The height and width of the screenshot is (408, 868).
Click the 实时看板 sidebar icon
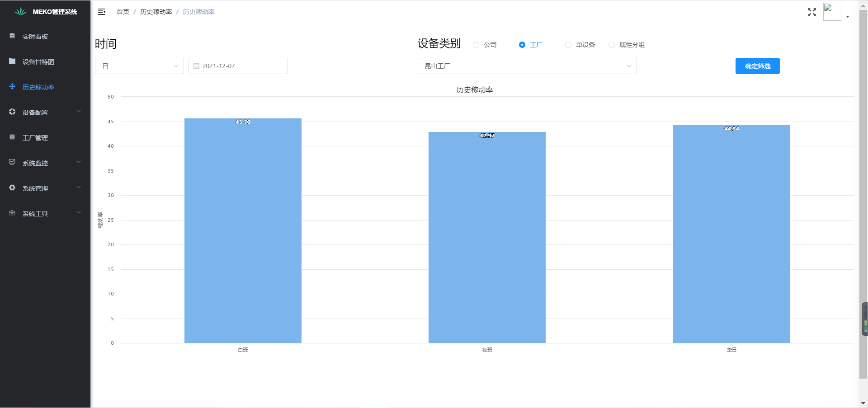(x=12, y=36)
